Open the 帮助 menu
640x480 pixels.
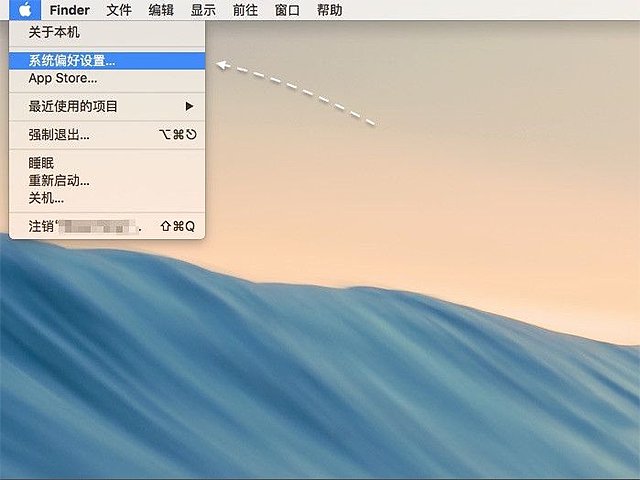click(329, 10)
